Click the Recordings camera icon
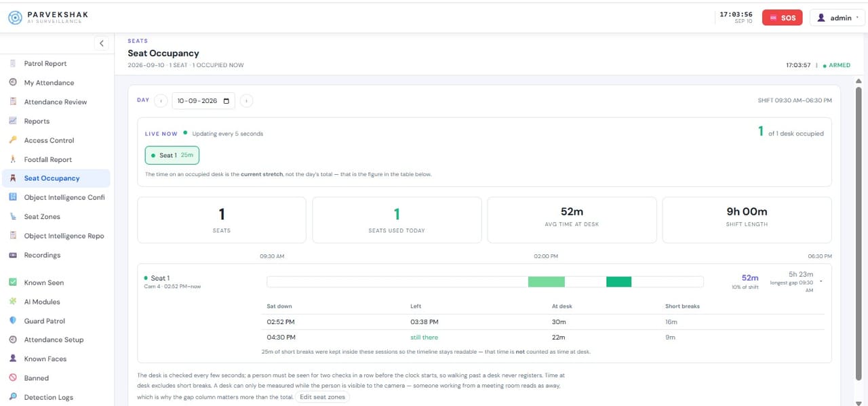This screenshot has width=868, height=406. [13, 255]
